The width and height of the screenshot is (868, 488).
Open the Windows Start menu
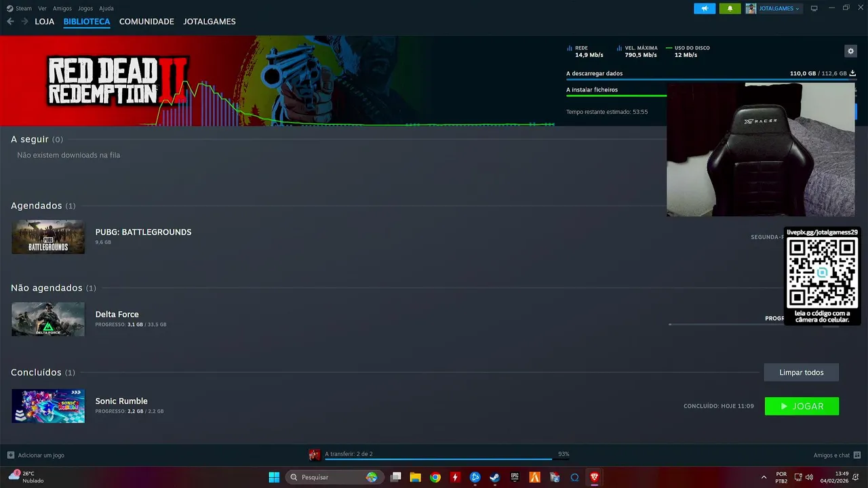[274, 477]
